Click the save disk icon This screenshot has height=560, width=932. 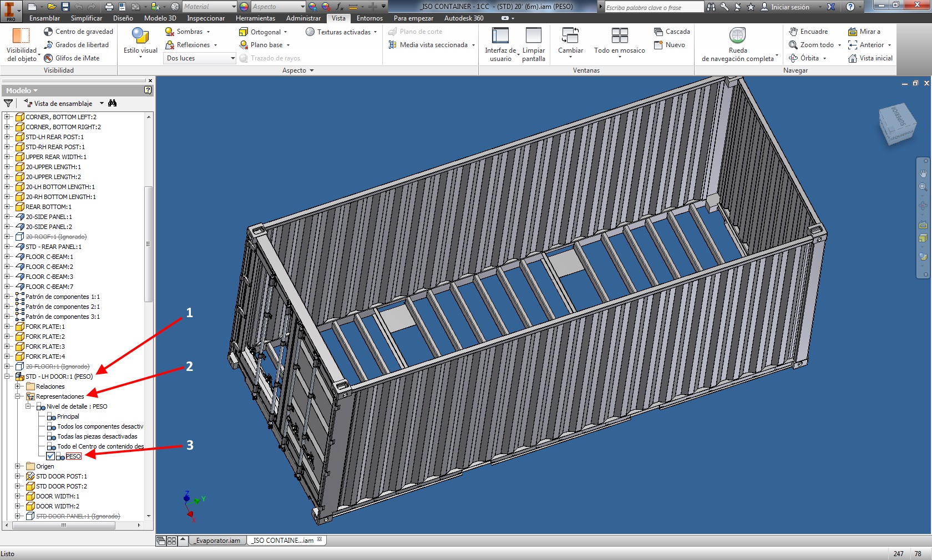coord(65,7)
